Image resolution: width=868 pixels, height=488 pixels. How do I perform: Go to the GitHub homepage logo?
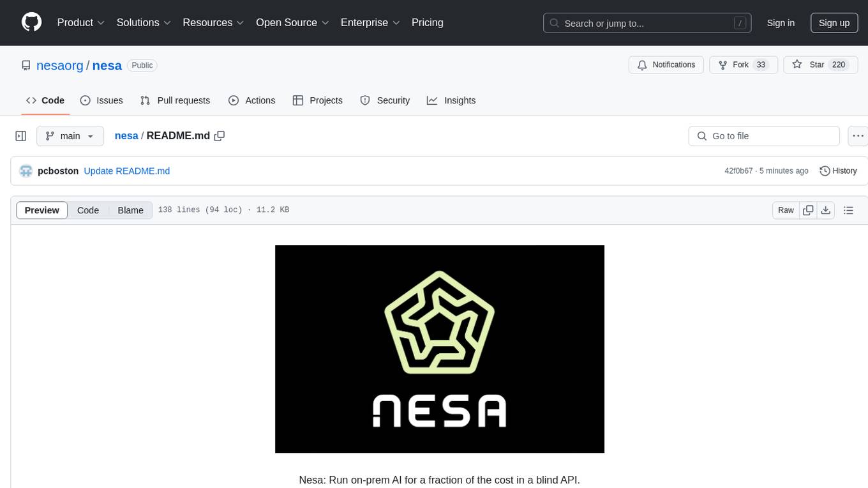(31, 22)
